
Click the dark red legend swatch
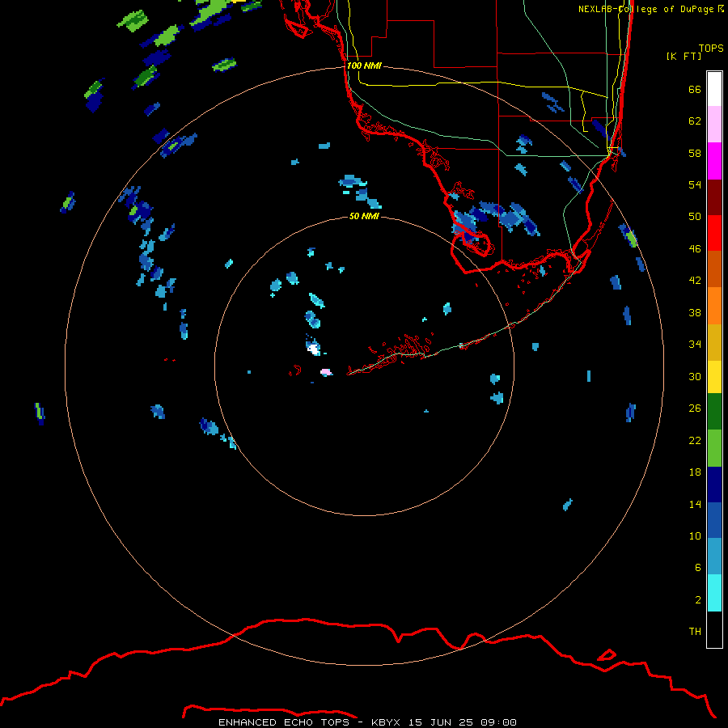click(x=714, y=197)
